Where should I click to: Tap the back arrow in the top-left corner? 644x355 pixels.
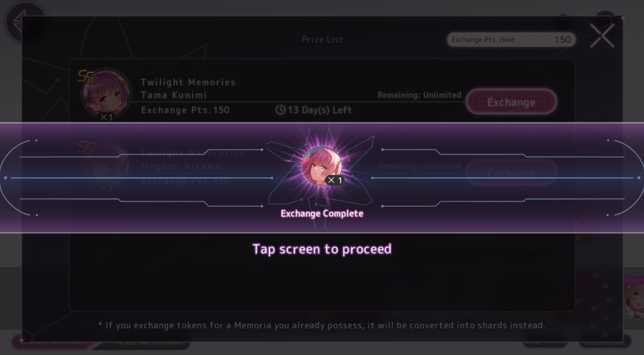point(21,22)
